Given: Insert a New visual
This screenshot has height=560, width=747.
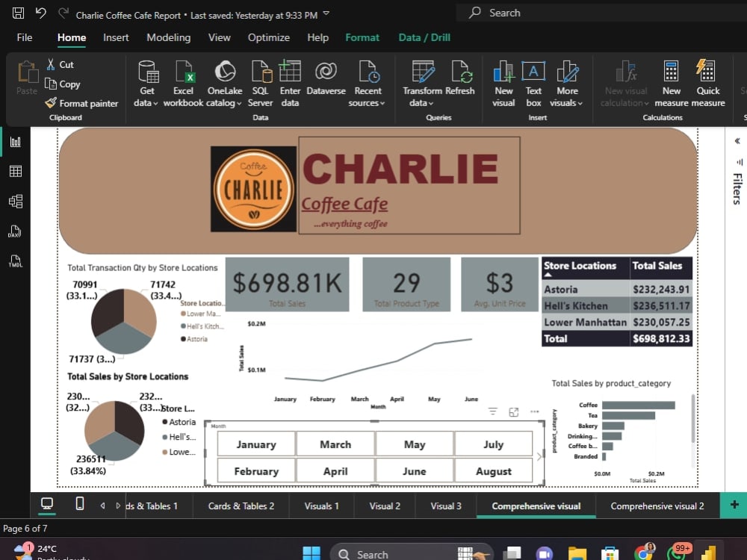Looking at the screenshot, I should pyautogui.click(x=503, y=84).
